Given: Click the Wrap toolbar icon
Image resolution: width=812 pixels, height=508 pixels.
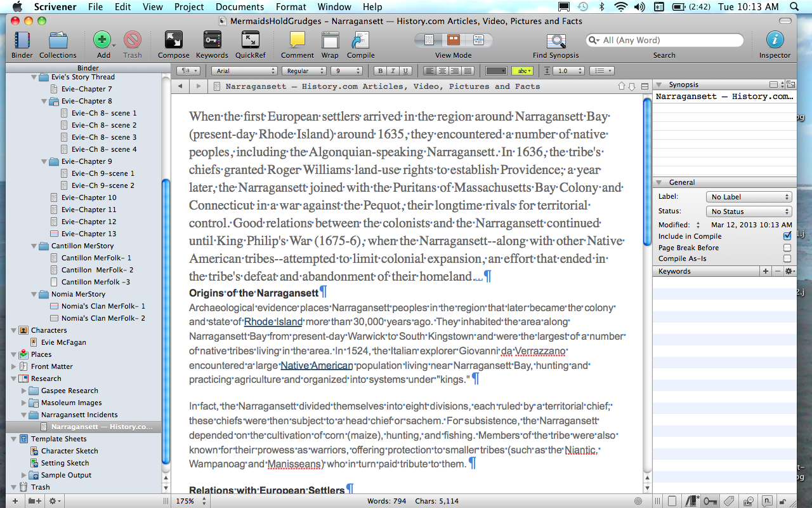Looking at the screenshot, I should click(330, 41).
